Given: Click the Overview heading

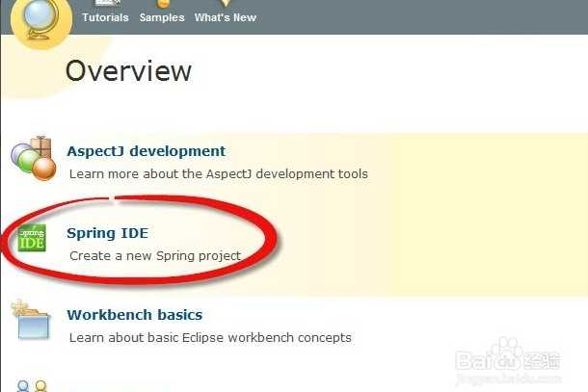Looking at the screenshot, I should tap(128, 71).
